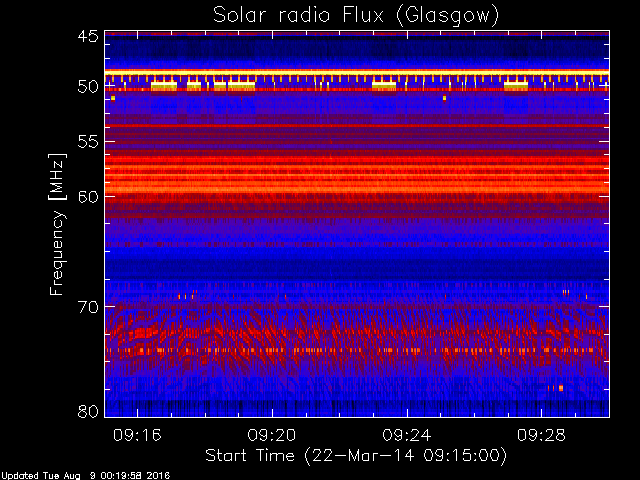
Task: Click the 80 frequency tick label
Action: [x=88, y=411]
